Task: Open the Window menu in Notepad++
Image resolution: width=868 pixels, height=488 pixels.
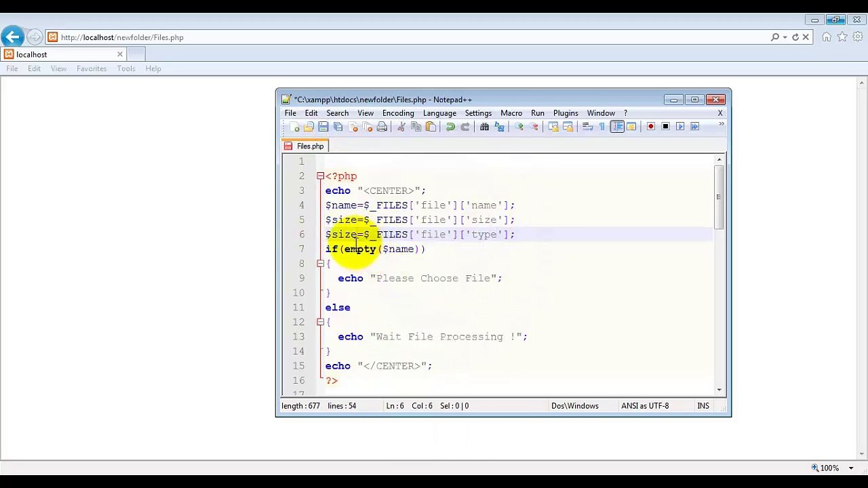Action: [601, 113]
